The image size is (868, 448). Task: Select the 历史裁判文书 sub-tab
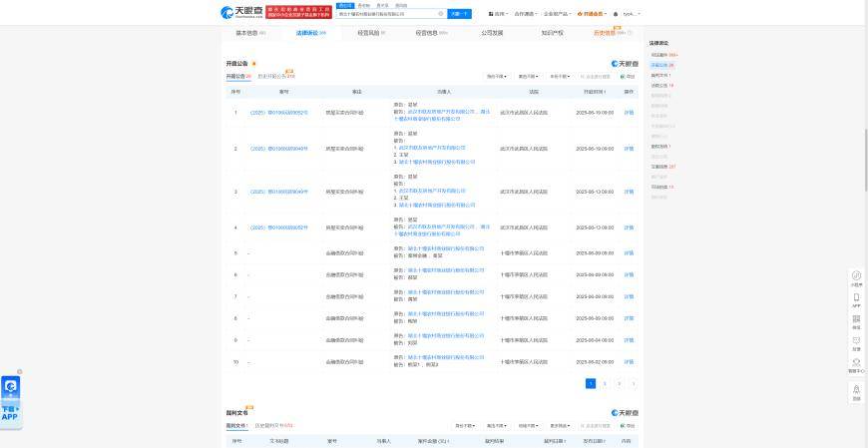tap(274, 426)
